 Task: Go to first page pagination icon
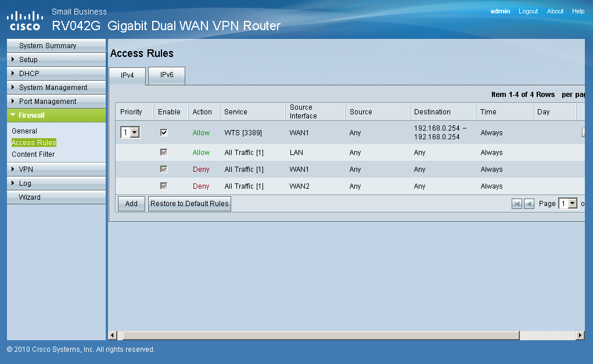point(516,204)
